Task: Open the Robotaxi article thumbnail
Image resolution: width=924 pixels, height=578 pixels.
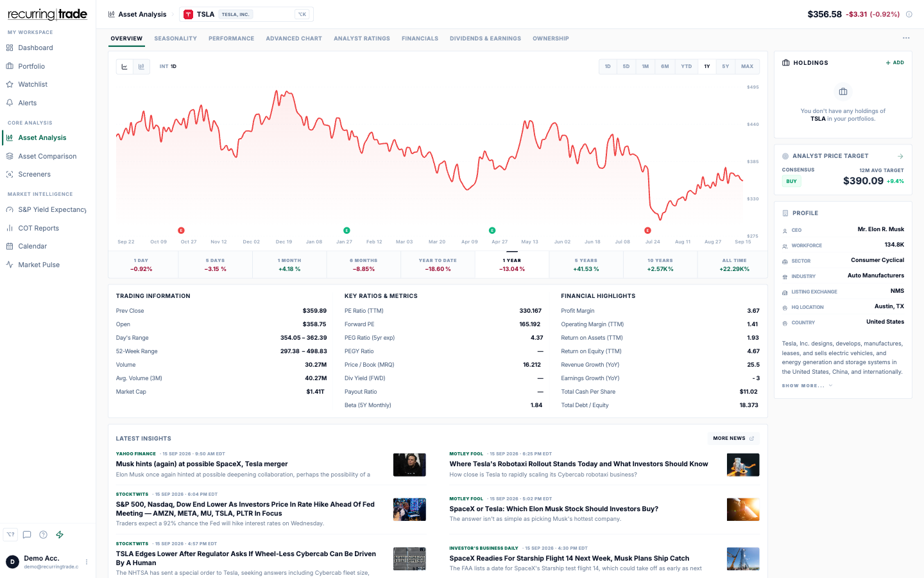Action: click(x=743, y=465)
